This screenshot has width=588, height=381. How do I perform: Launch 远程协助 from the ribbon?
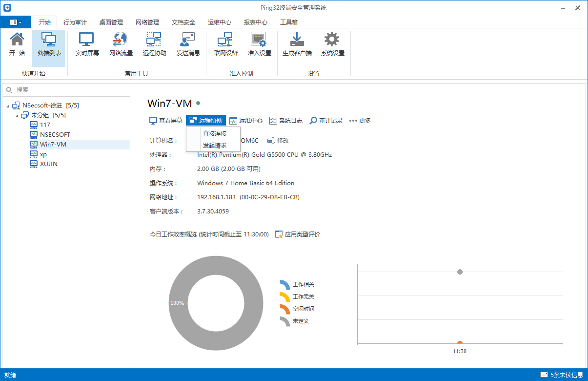(x=154, y=44)
